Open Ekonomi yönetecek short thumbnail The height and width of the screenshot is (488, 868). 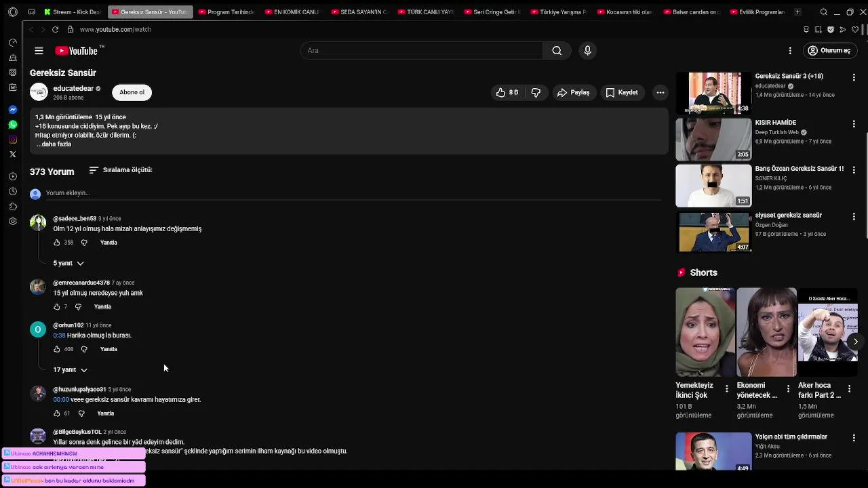(766, 332)
